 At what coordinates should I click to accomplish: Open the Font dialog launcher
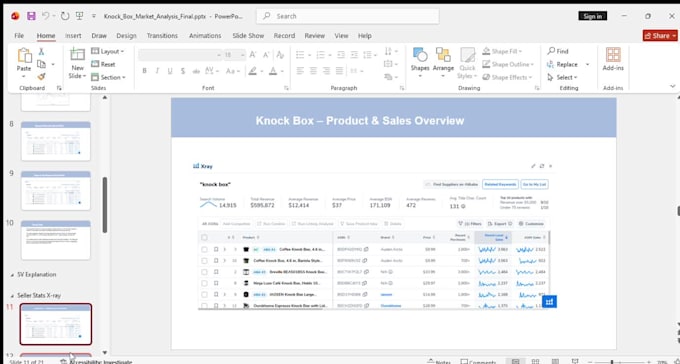286,88
